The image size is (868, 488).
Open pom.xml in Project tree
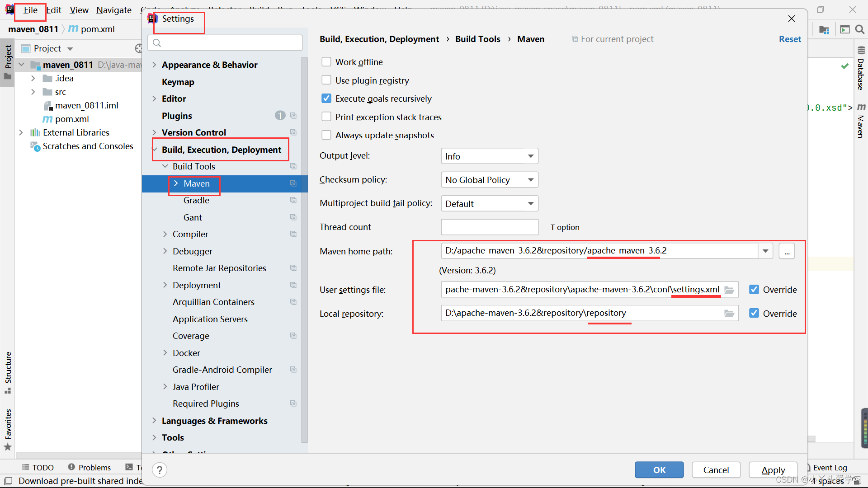[x=72, y=119]
